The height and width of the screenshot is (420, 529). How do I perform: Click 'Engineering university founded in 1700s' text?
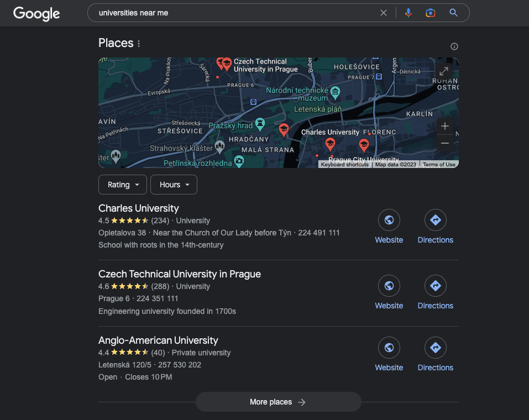[167, 311]
